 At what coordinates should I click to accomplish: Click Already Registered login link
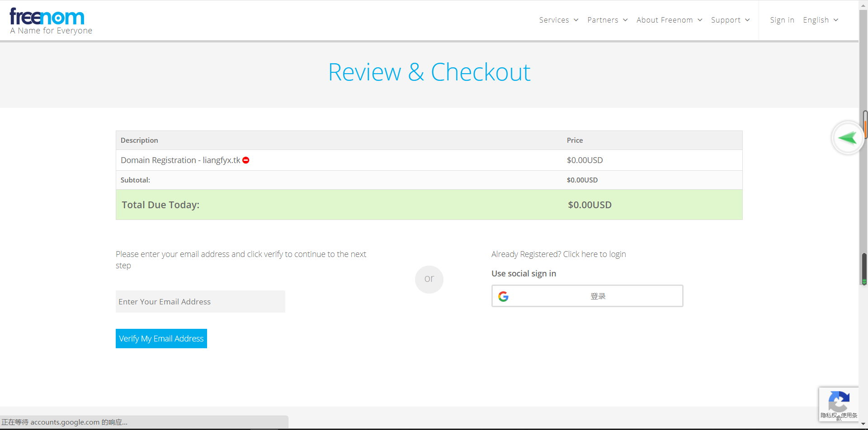[x=558, y=254]
